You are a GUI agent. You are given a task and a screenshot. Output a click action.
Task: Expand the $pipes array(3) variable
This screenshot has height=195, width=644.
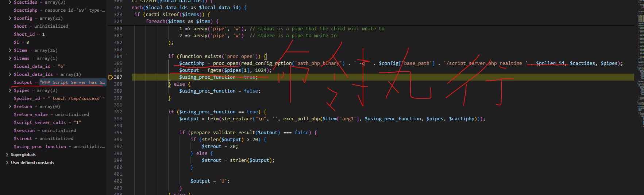(10, 90)
